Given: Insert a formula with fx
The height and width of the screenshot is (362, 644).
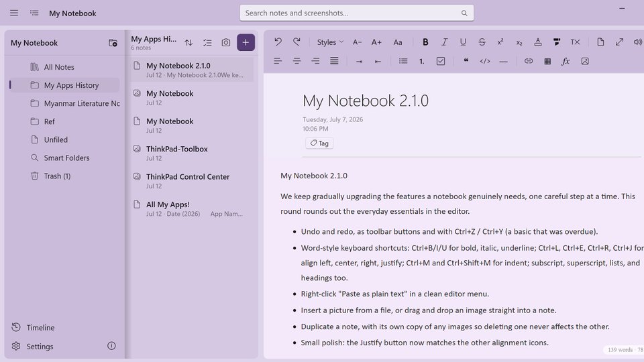Looking at the screenshot, I should (566, 61).
